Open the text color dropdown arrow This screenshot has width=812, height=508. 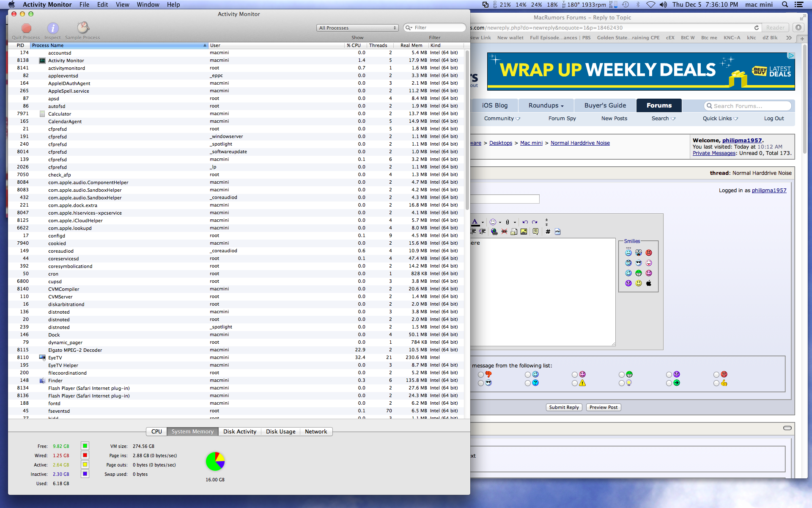(483, 222)
